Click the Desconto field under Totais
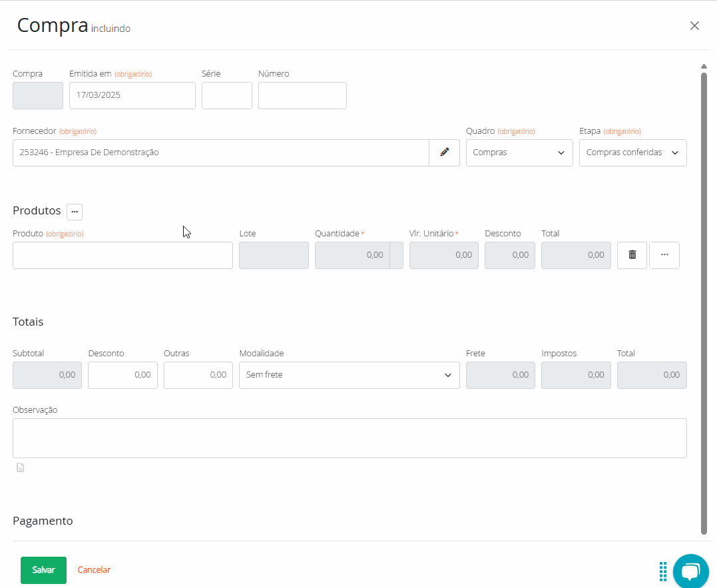The image size is (717, 588). tap(122, 375)
